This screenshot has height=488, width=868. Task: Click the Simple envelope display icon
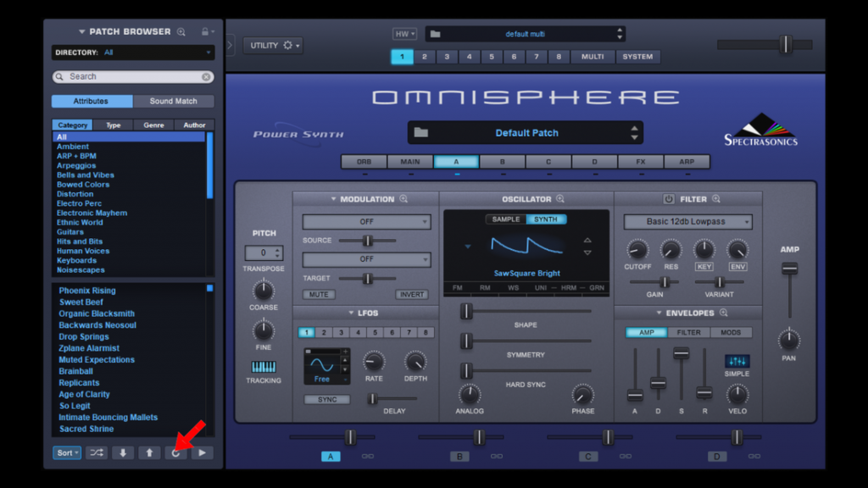coord(737,361)
